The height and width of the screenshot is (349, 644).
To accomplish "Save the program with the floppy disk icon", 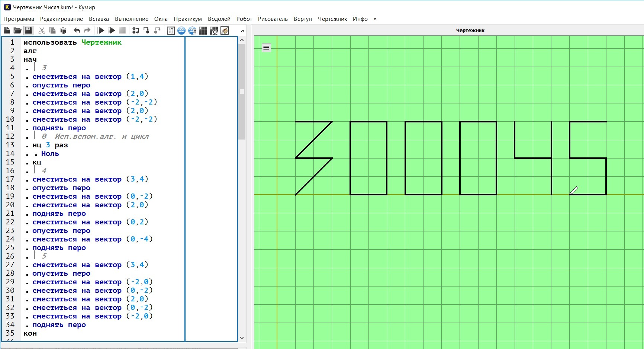I will tap(28, 31).
